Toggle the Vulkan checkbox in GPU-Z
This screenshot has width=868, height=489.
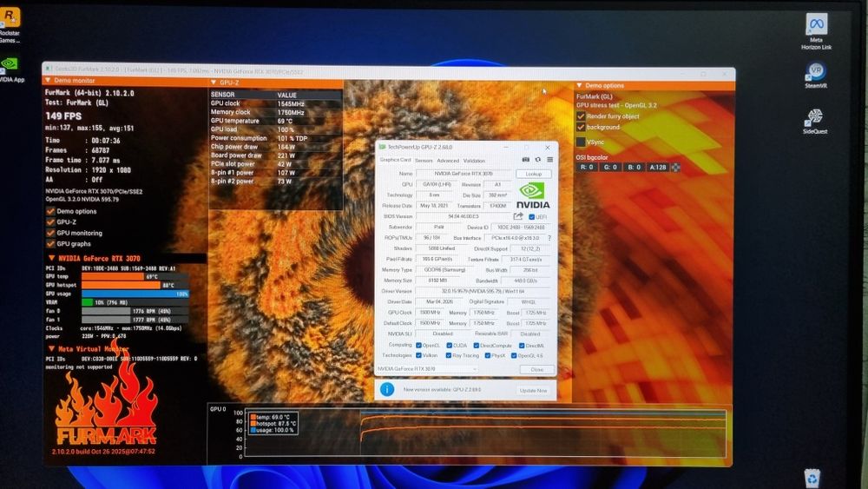(x=418, y=355)
